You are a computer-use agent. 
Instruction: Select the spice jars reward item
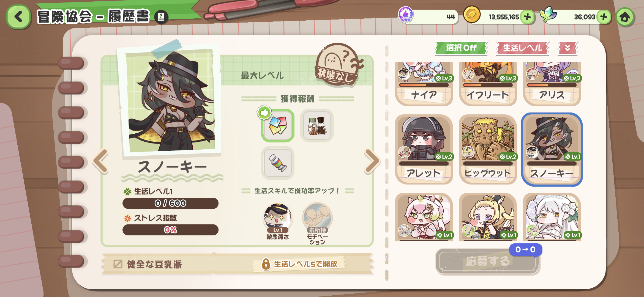317,125
